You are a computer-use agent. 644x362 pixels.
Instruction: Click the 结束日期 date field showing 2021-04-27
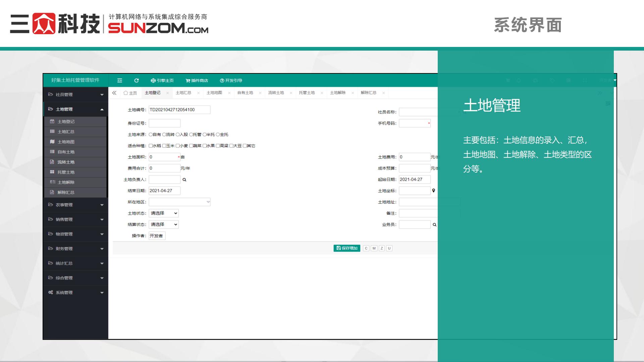164,190
